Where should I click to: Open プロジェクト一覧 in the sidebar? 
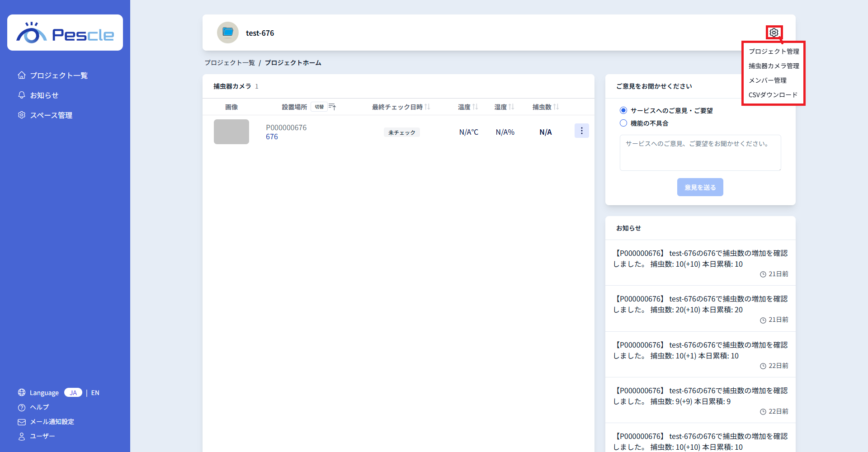tap(58, 75)
